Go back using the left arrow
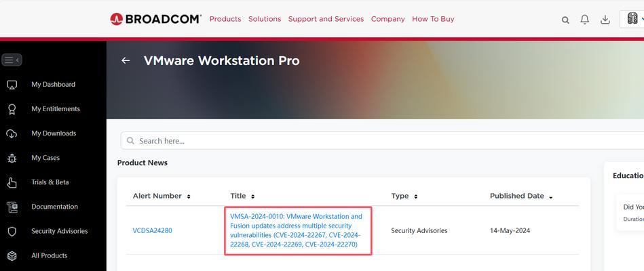Image resolution: width=644 pixels, height=271 pixels. pos(126,61)
